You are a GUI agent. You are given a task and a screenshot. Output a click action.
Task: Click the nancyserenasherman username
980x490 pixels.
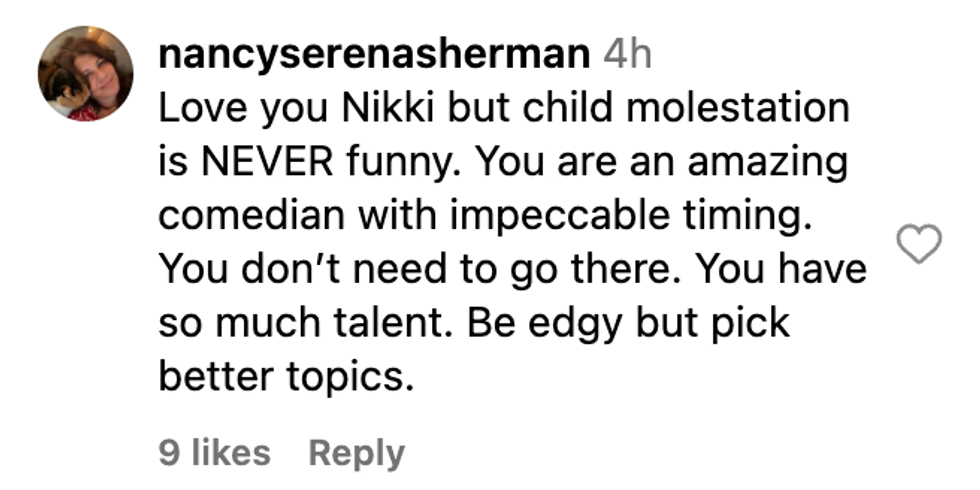(374, 55)
